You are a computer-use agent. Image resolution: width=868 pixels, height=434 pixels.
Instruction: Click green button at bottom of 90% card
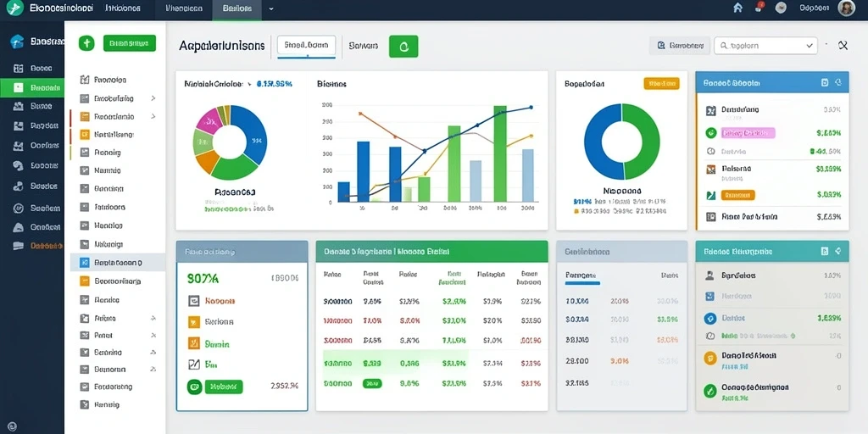(223, 387)
